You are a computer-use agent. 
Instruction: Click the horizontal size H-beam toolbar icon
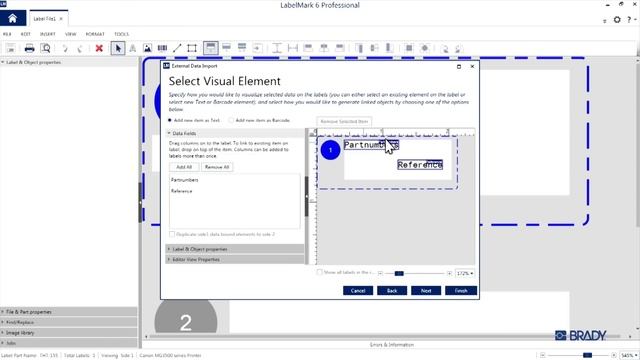tap(293, 48)
